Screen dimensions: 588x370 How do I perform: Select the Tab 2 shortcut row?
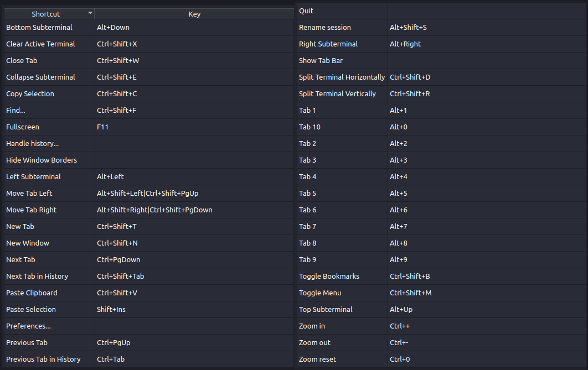[x=441, y=143]
